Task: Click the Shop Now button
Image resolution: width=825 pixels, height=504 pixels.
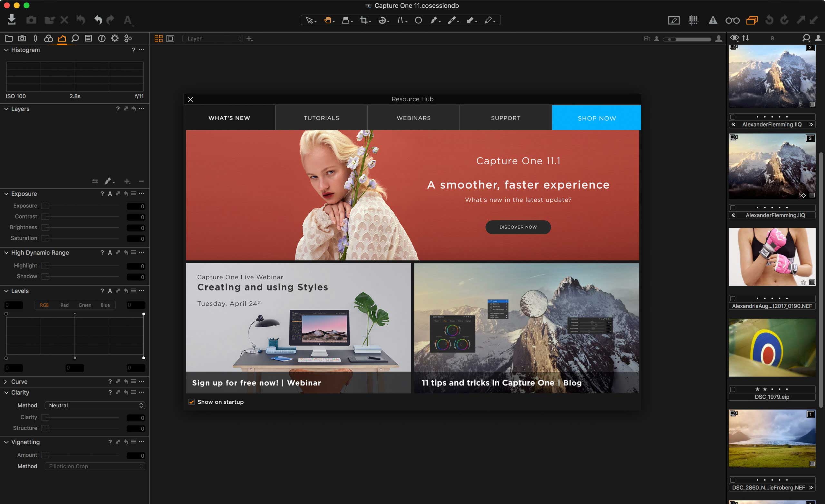Action: click(x=596, y=118)
